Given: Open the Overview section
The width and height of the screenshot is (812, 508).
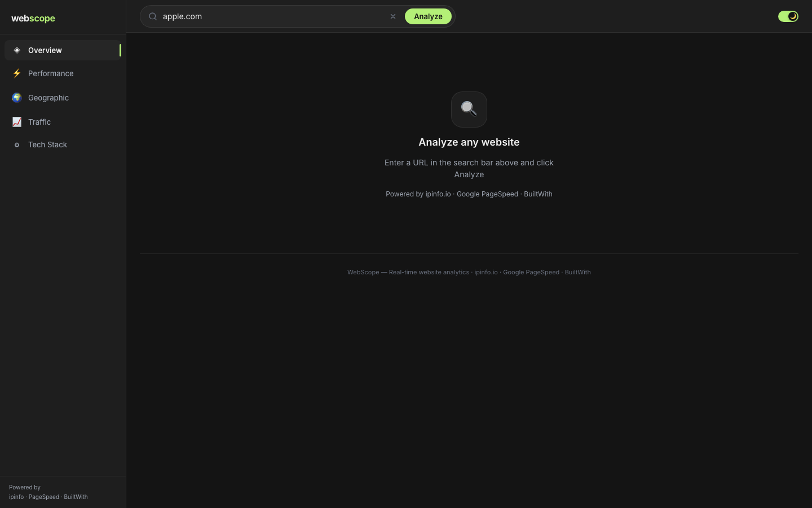Looking at the screenshot, I should click(63, 50).
